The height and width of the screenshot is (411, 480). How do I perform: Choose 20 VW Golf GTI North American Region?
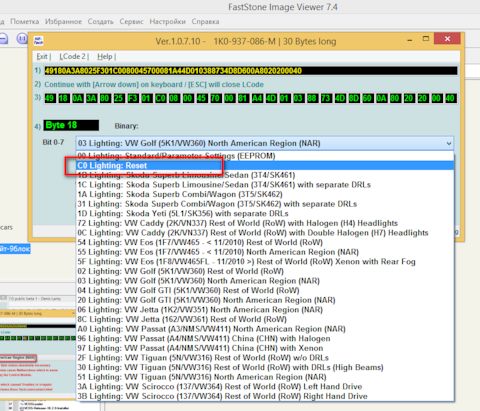pos(265,300)
